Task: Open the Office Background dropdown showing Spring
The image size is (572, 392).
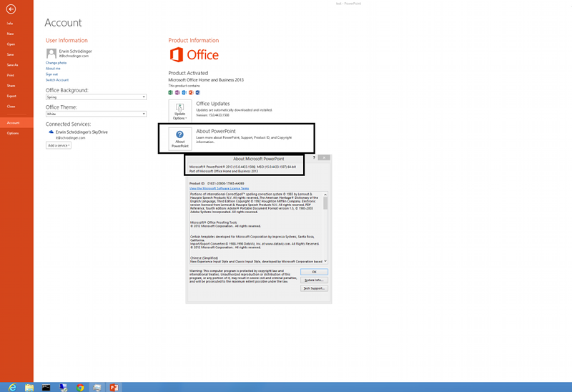Action: pos(96,97)
